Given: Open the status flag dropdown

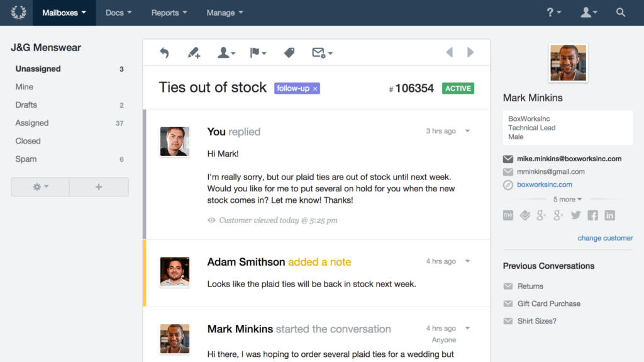Looking at the screenshot, I should (258, 53).
